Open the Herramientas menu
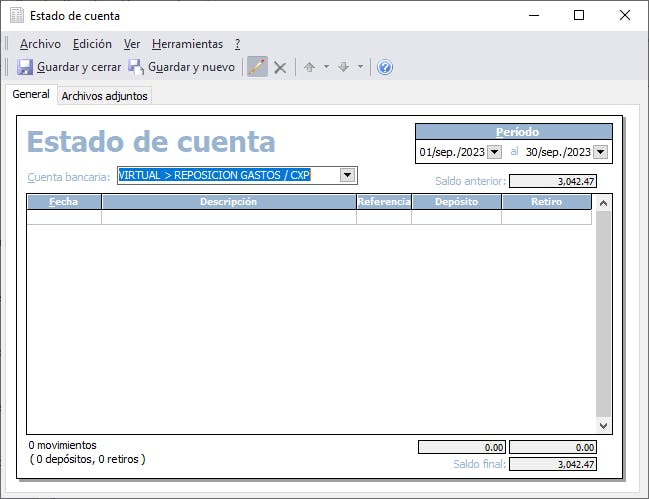 pos(187,44)
